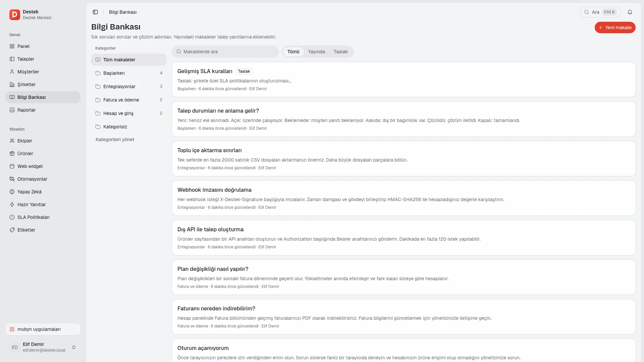Focus the Makalelerde ara search field

point(225,52)
